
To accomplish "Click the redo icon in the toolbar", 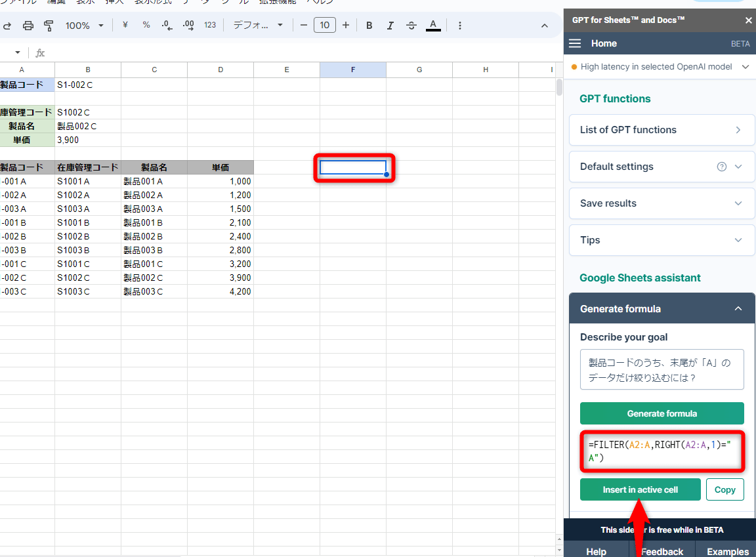I will (x=7, y=26).
